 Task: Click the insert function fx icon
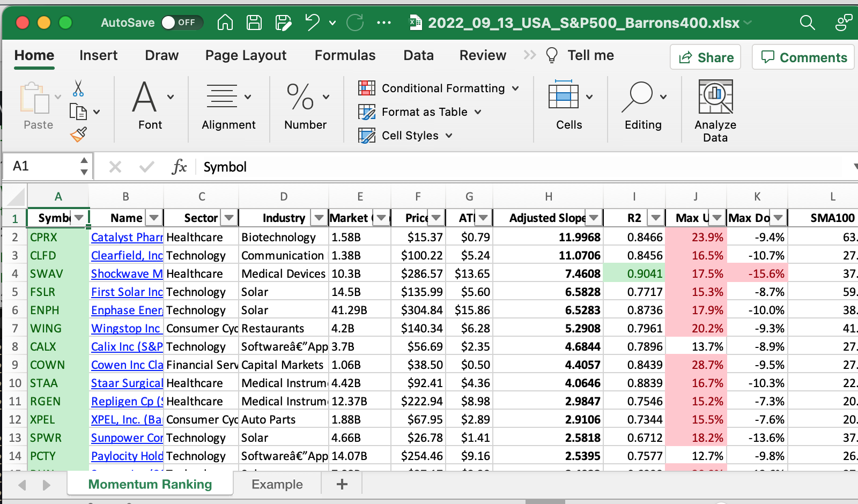[x=179, y=167]
